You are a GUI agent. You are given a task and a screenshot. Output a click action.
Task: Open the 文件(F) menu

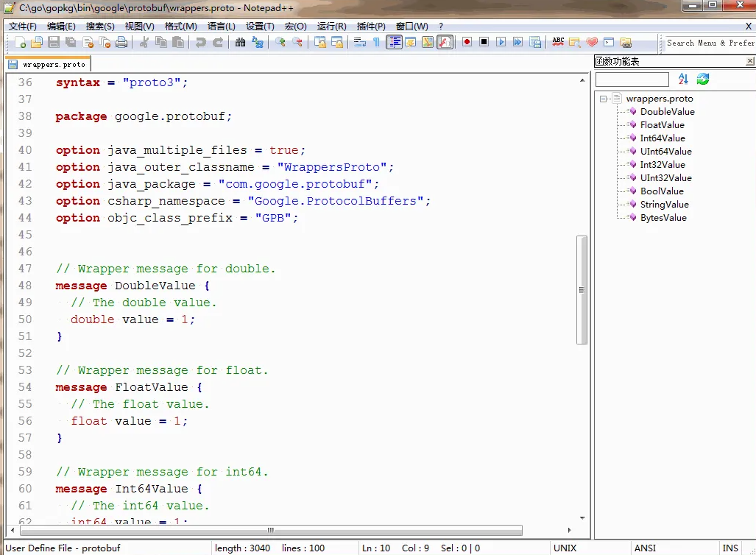coord(23,26)
